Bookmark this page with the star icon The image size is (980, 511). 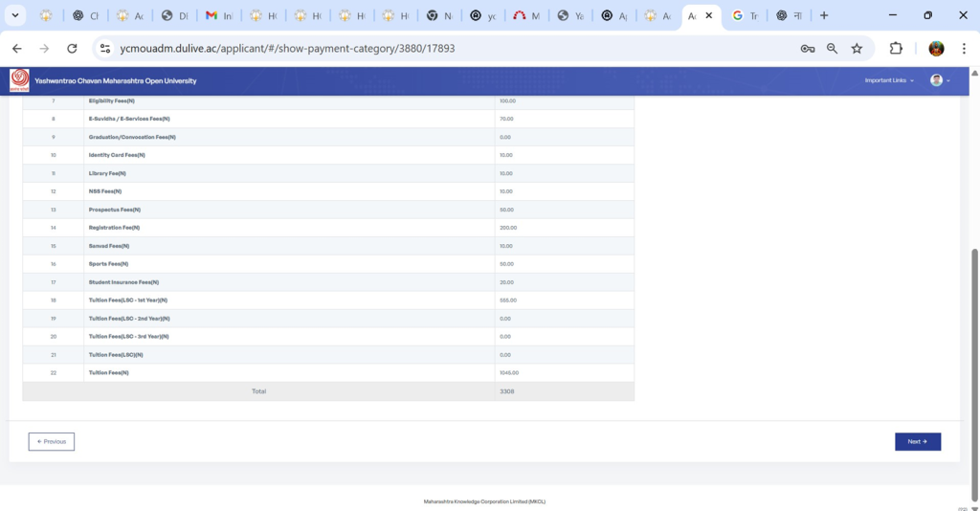click(x=857, y=49)
